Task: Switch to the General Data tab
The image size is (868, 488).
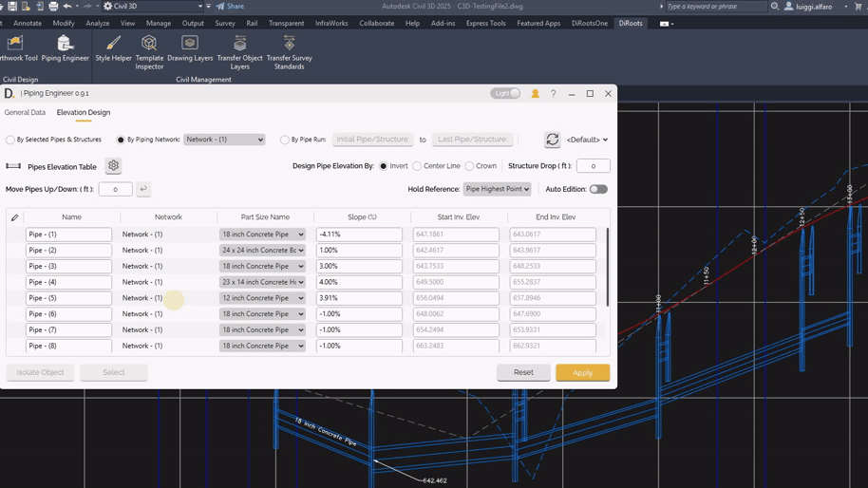Action: [x=25, y=112]
